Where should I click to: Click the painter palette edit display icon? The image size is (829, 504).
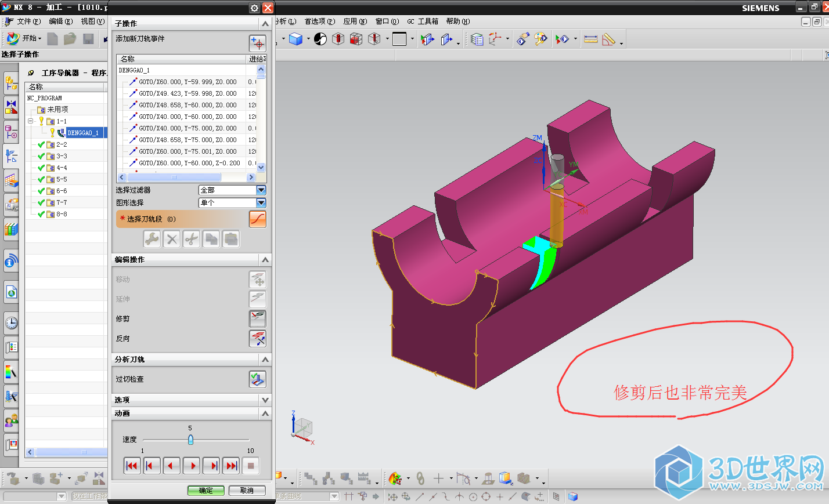click(x=541, y=39)
